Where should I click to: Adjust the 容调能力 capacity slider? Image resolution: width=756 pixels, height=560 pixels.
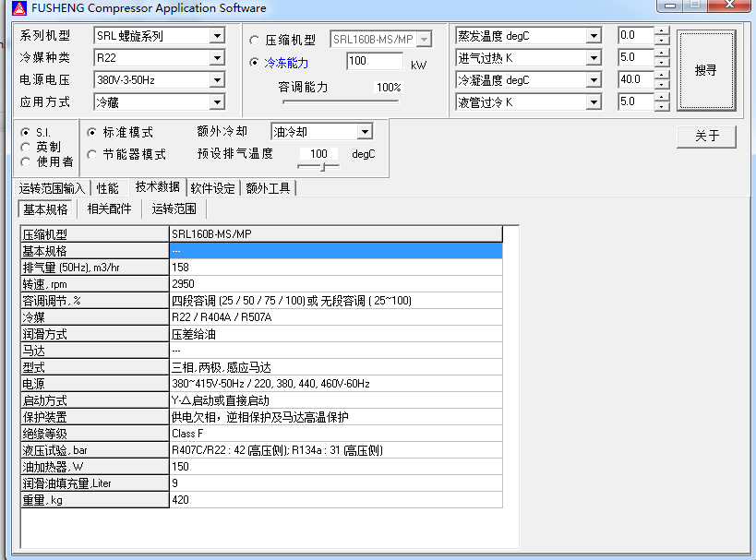[x=341, y=101]
